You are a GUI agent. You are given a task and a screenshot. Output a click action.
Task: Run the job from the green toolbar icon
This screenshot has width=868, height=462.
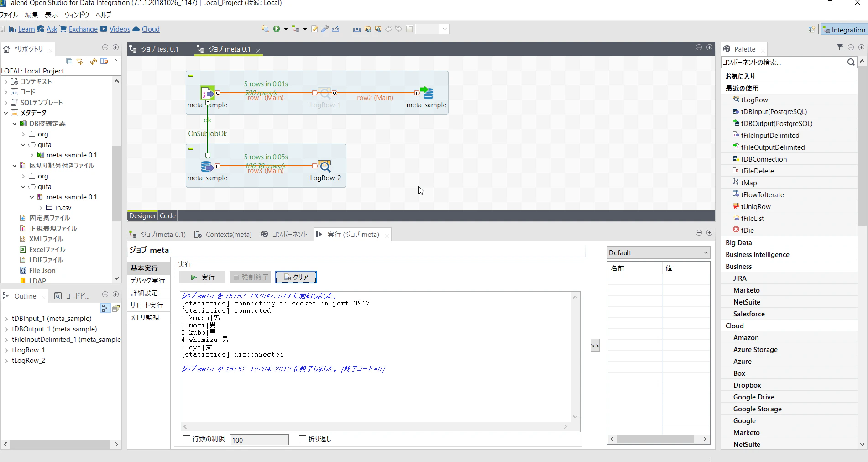[277, 29]
